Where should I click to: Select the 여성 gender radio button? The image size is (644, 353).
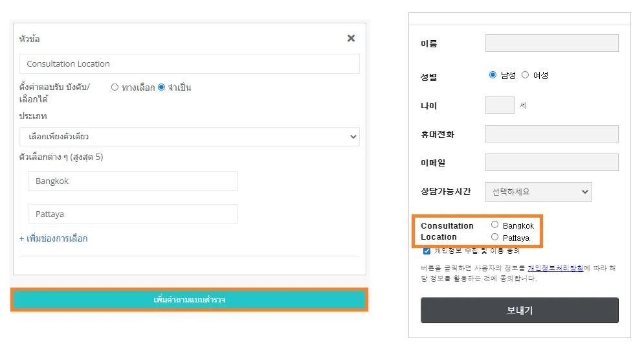click(525, 75)
